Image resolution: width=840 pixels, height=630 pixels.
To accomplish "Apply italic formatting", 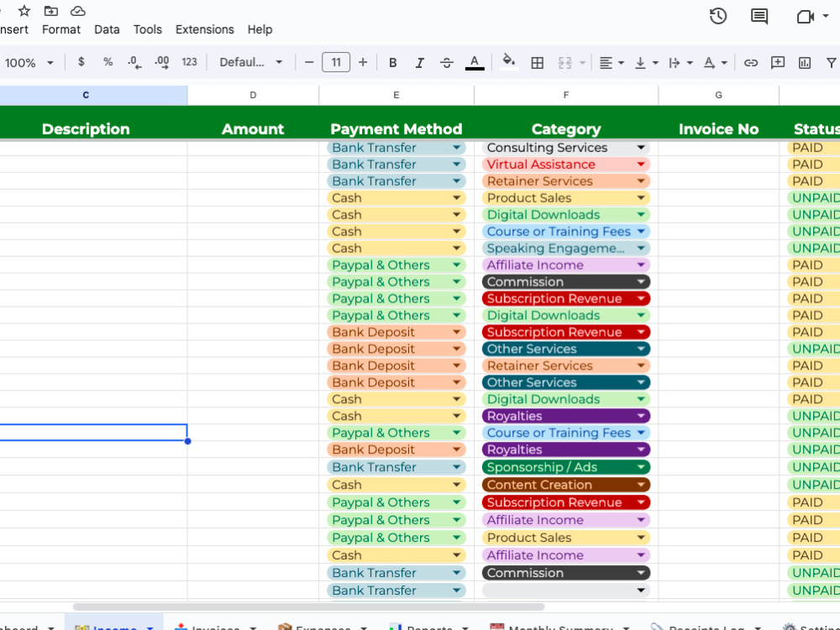I will tap(419, 63).
